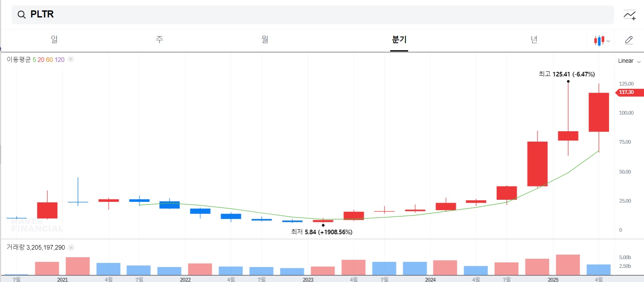Click the 거래량 3,205,197,290 volume label

35,248
